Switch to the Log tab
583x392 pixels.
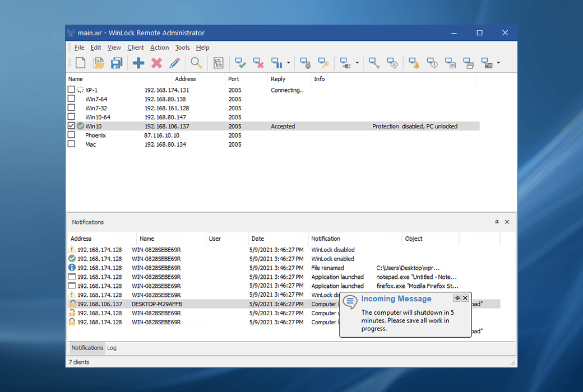click(x=112, y=348)
